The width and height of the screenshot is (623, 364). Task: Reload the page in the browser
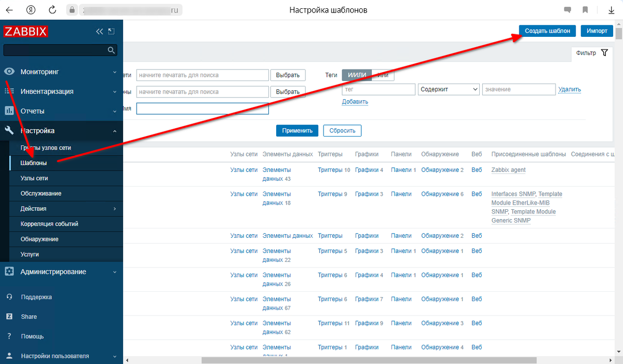tap(52, 10)
